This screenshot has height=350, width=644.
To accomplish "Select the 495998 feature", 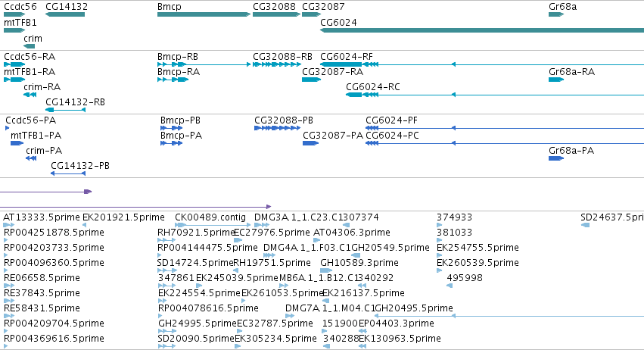I will (450, 286).
